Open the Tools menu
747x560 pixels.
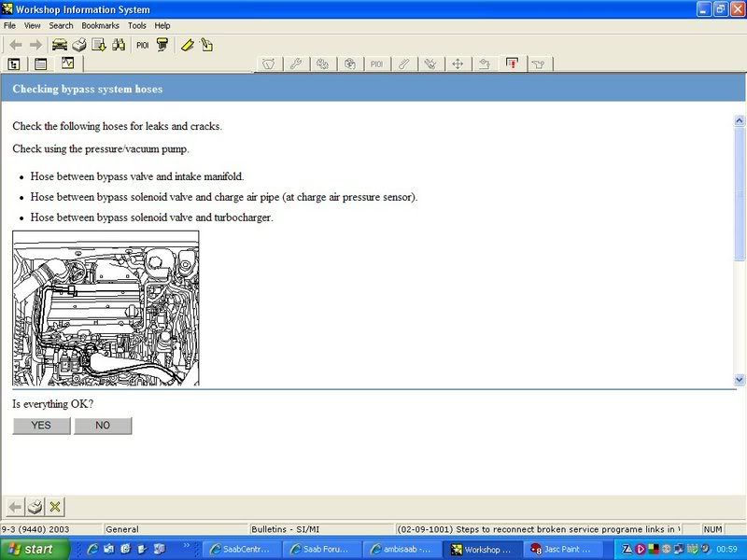[x=137, y=26]
